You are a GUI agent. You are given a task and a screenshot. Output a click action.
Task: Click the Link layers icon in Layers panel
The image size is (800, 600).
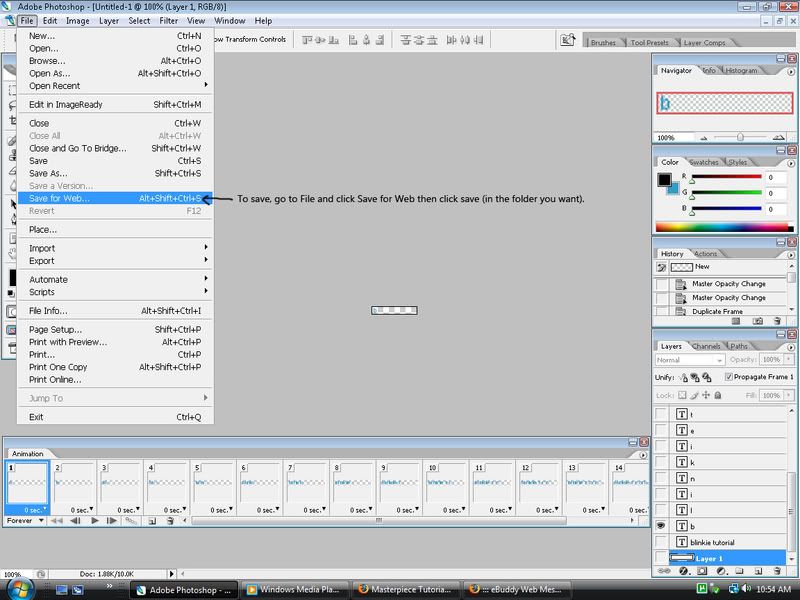point(664,571)
